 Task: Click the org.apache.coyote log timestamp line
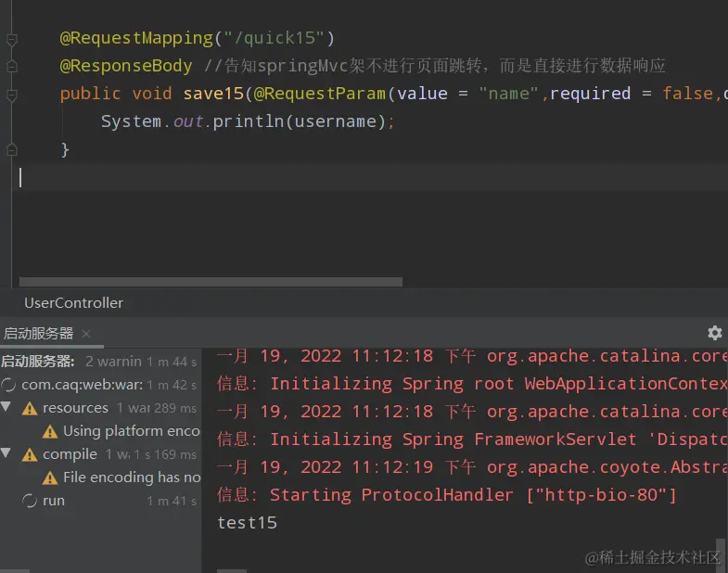coord(472,467)
